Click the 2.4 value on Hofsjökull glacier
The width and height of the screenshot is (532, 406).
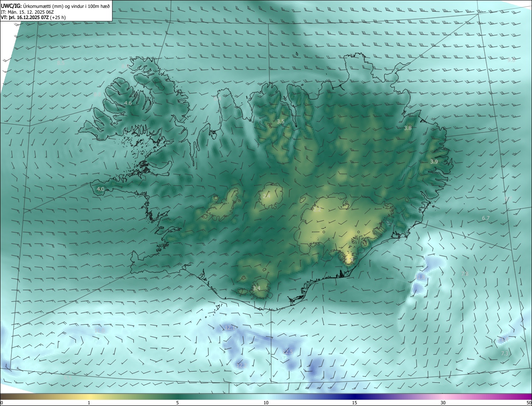coord(266,196)
